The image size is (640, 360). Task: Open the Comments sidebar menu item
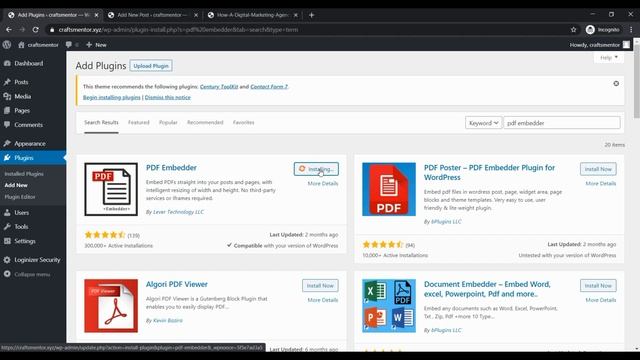click(x=28, y=125)
